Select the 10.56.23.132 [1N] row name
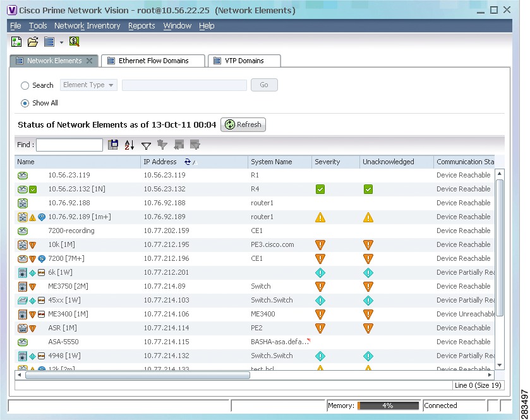The width and height of the screenshot is (530, 420). (x=76, y=189)
